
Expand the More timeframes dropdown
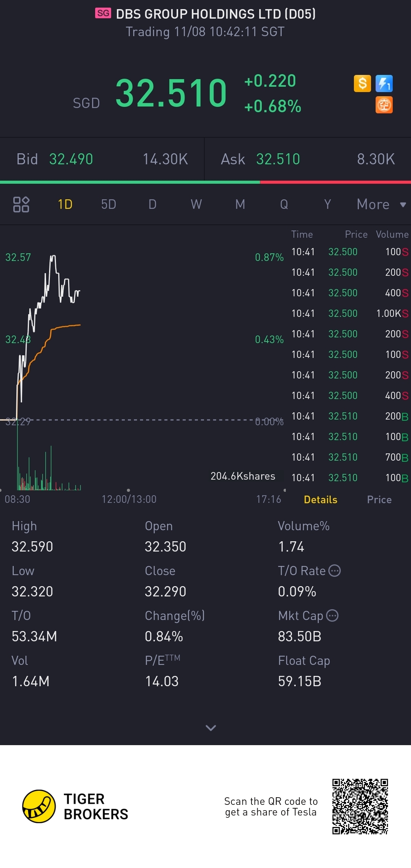pos(381,204)
